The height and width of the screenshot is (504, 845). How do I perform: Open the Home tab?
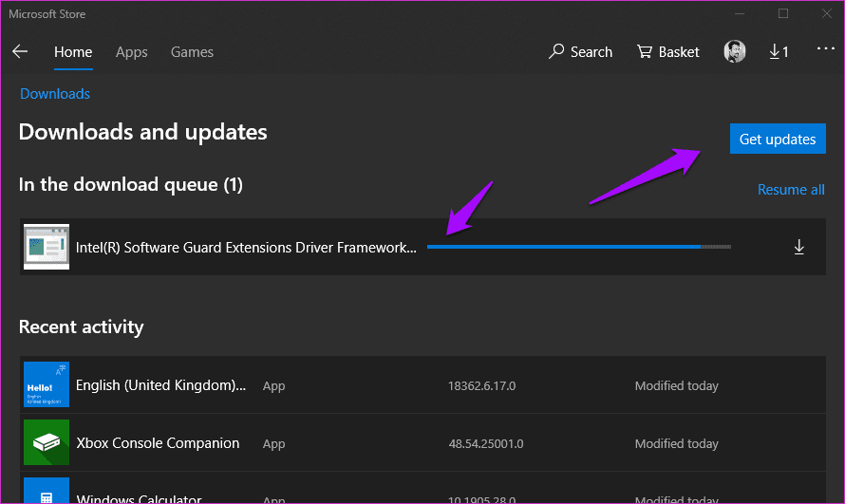[73, 52]
